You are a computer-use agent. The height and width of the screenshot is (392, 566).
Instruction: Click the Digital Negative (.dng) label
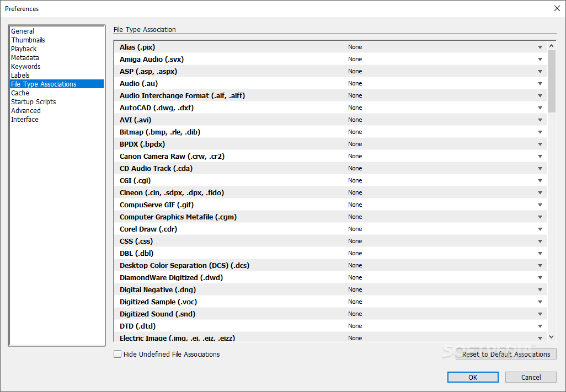(158, 290)
